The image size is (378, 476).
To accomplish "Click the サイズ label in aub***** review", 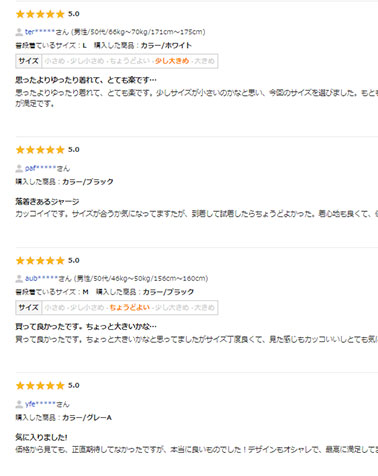I will (28, 307).
